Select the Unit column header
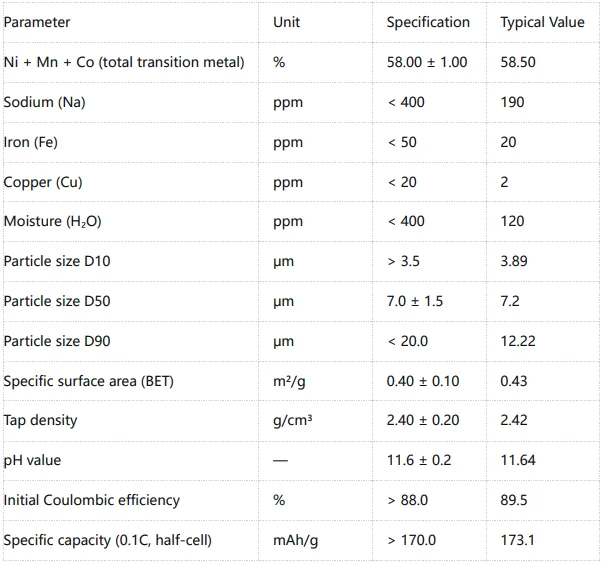Image resolution: width=606 pixels, height=562 pixels. click(x=286, y=22)
